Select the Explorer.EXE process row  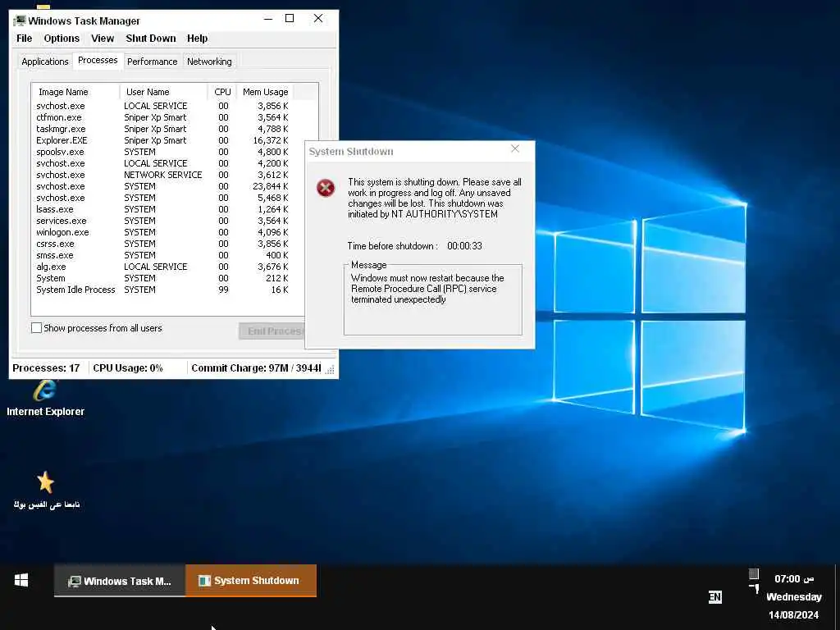point(162,140)
